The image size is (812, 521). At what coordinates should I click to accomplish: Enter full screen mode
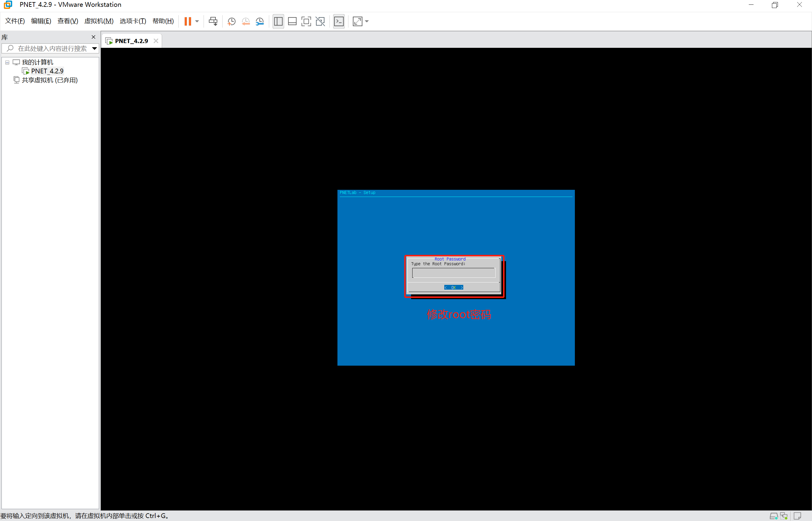pos(306,21)
